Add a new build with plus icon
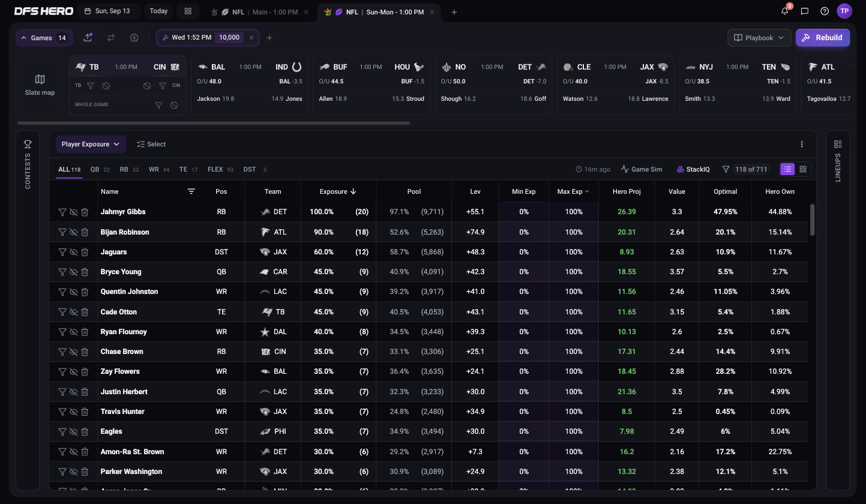Viewport: 866px width, 504px height. [269, 38]
